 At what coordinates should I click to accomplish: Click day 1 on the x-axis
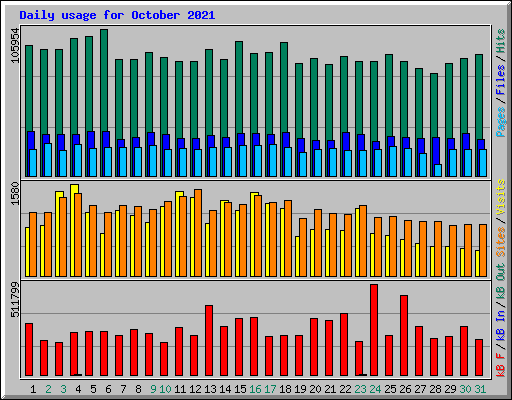click(x=33, y=389)
